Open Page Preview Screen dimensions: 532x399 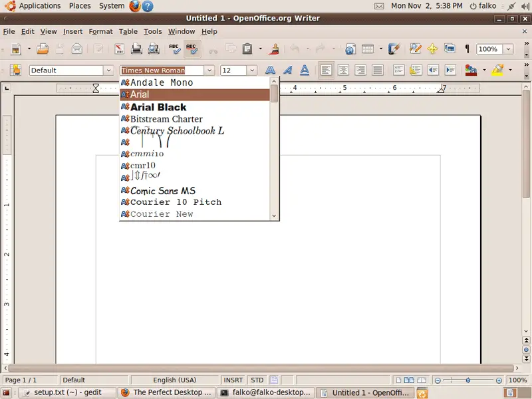[154, 49]
